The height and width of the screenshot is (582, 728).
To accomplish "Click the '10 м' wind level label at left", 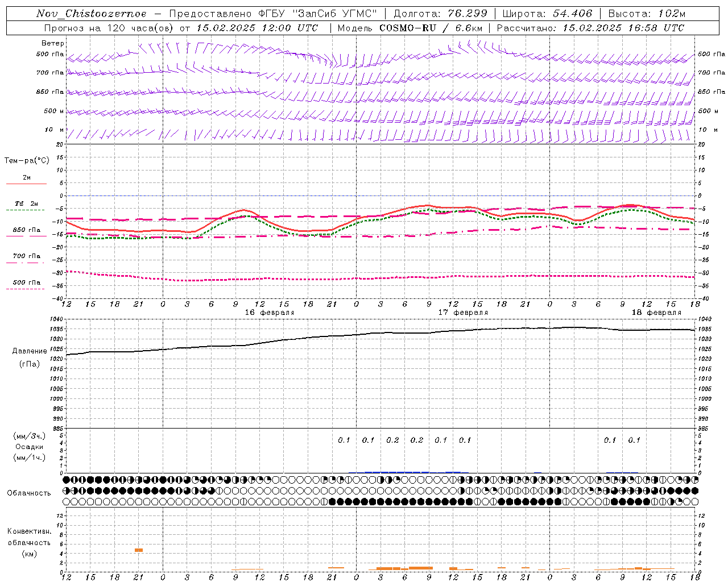I will (x=55, y=130).
